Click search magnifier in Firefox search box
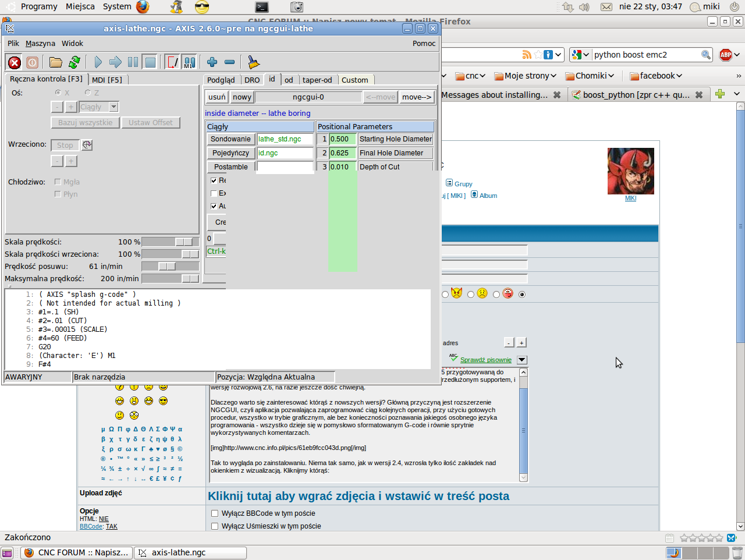The height and width of the screenshot is (560, 745). (705, 55)
